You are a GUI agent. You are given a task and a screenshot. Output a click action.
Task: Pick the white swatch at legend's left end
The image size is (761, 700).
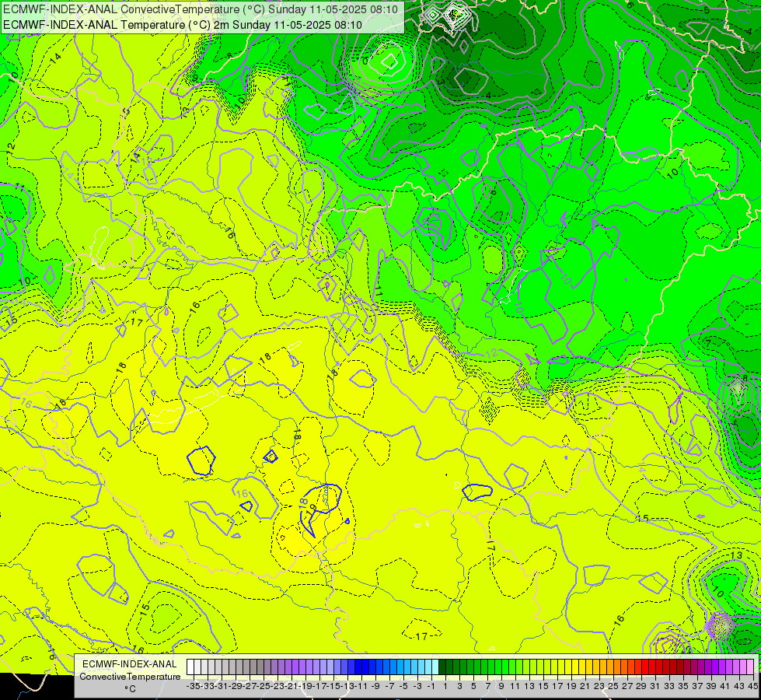tap(190, 667)
